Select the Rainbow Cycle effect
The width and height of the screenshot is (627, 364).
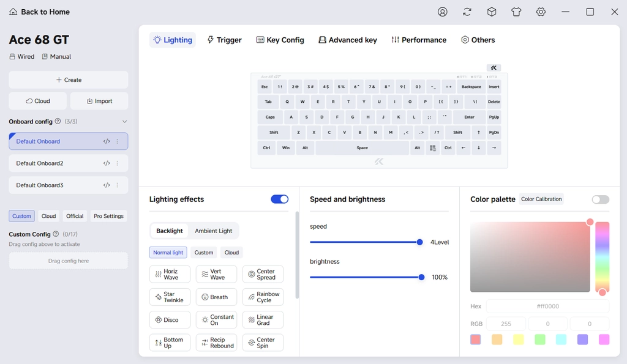click(263, 297)
